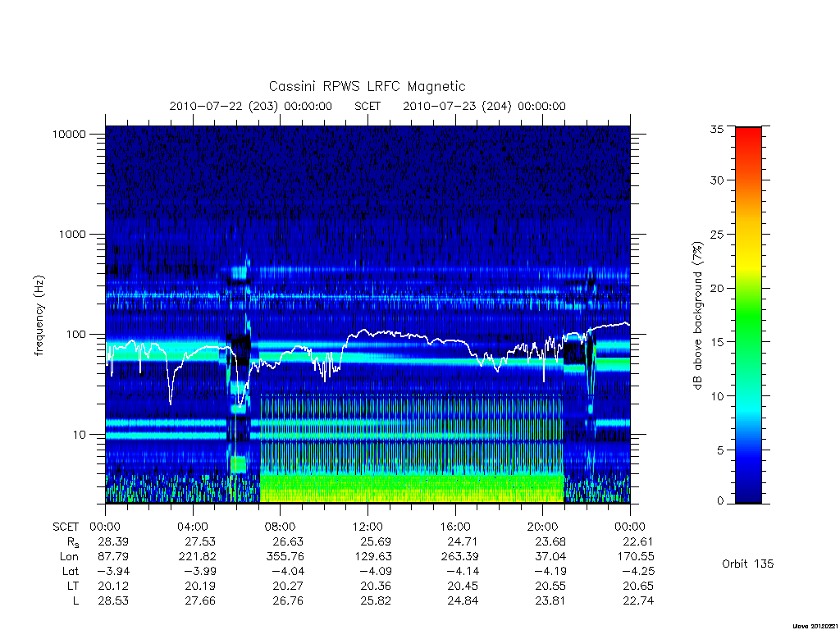Click the L value "23.81"
Viewport: 840px width, 630px height.
(550, 601)
